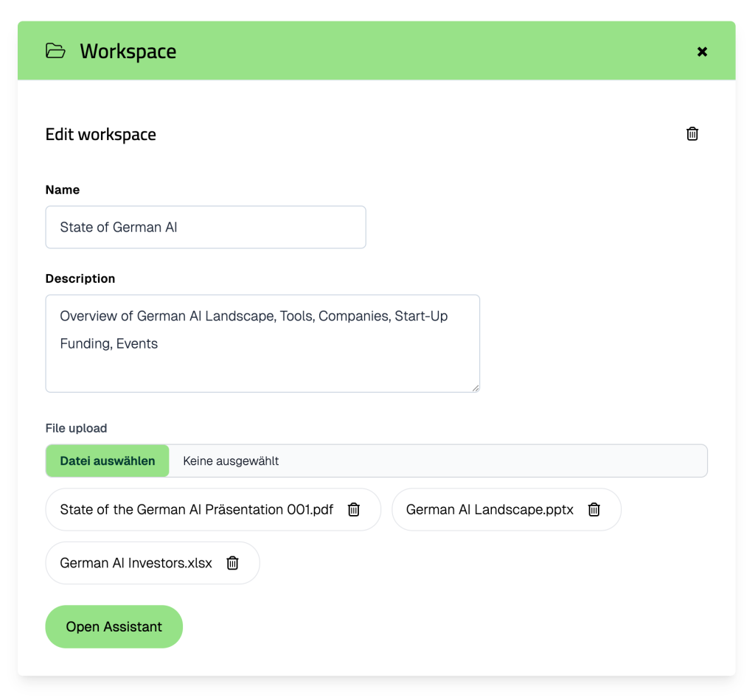Remove German AI Investors.xlsx with the trash icon
The image size is (755, 700).
pos(232,562)
